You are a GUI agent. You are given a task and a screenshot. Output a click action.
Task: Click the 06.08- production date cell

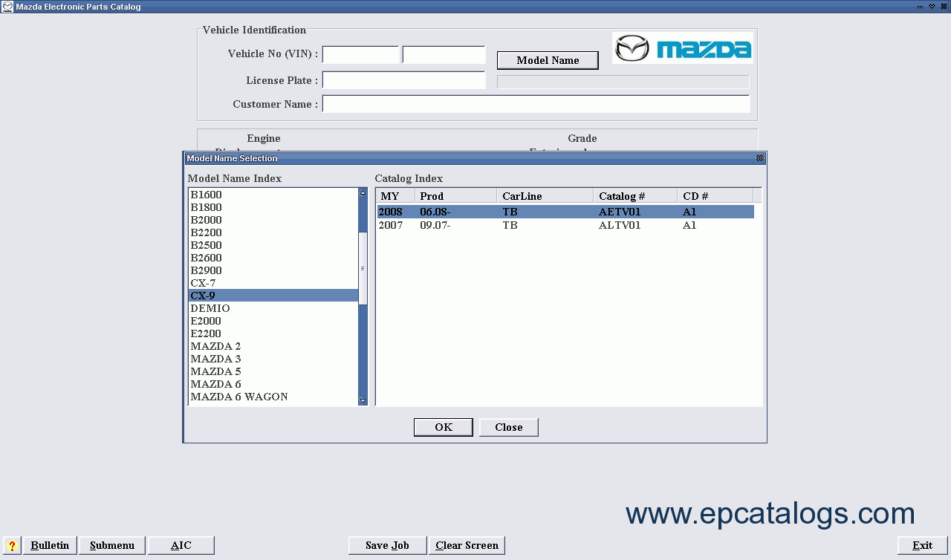[435, 212]
